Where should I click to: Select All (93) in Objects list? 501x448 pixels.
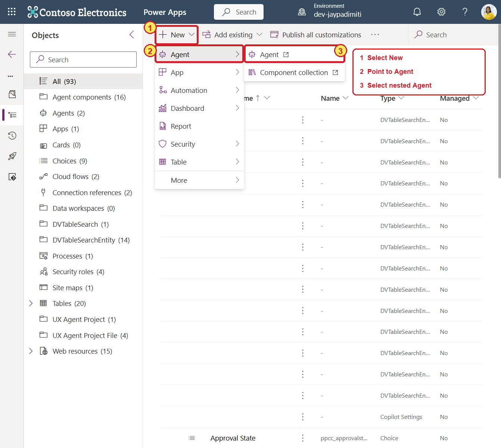83,81
